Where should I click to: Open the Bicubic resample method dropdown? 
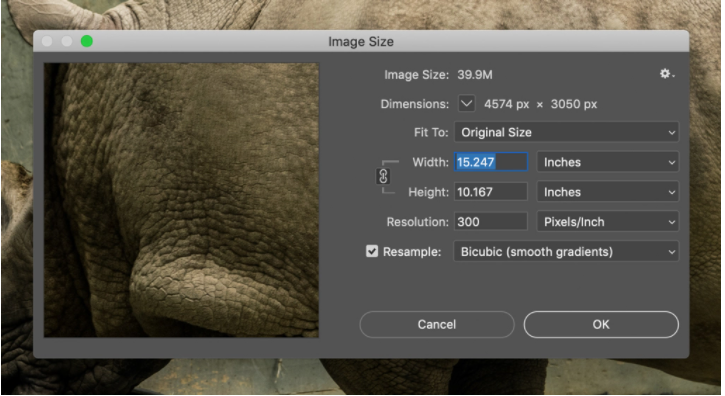(x=566, y=252)
